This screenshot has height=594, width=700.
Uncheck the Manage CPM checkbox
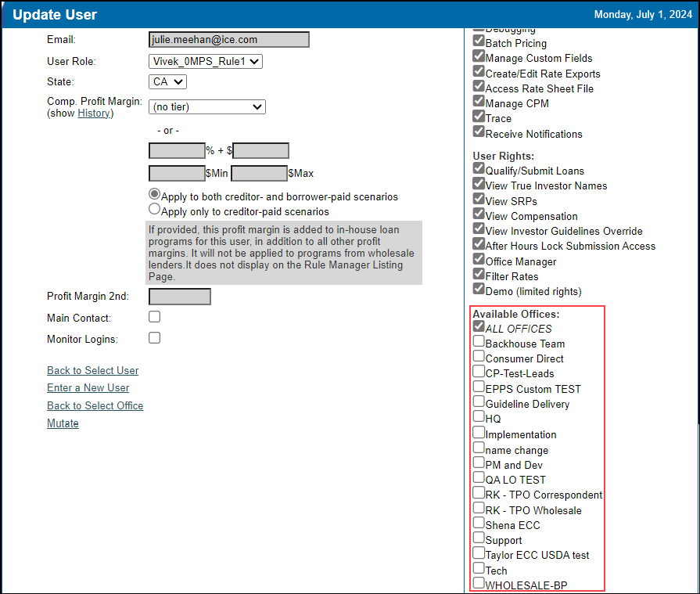(x=479, y=101)
